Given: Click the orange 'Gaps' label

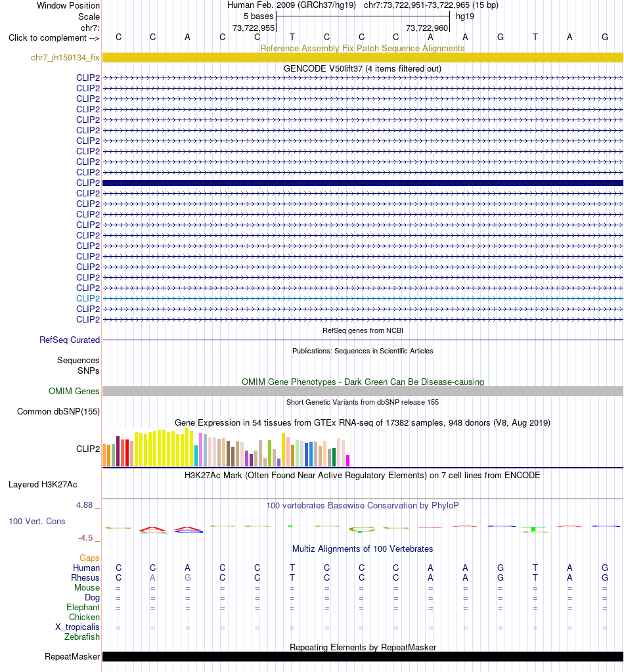Looking at the screenshot, I should point(89,558).
